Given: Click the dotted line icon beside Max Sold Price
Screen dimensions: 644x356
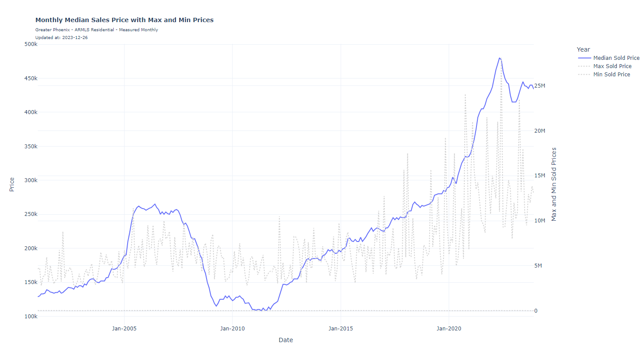Looking at the screenshot, I should [x=584, y=66].
